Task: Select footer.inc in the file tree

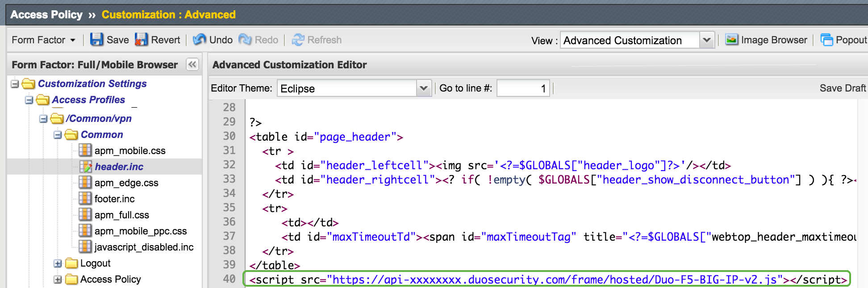Action: point(114,199)
